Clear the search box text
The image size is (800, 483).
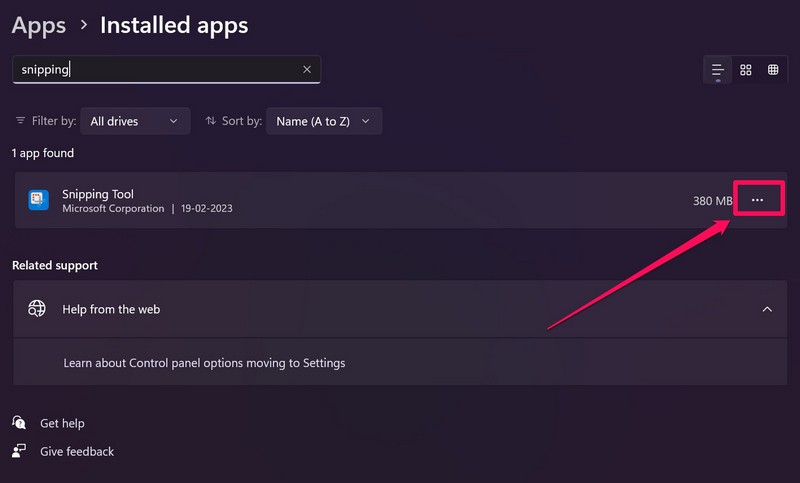pyautogui.click(x=307, y=70)
